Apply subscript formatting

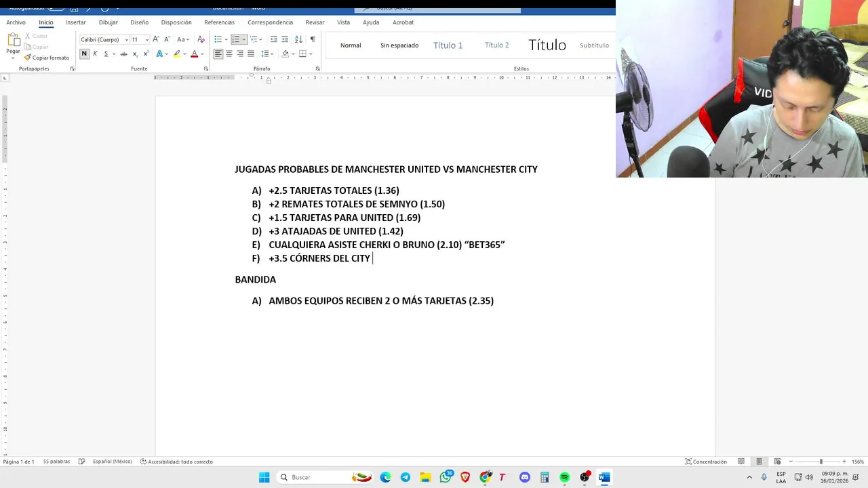click(135, 54)
